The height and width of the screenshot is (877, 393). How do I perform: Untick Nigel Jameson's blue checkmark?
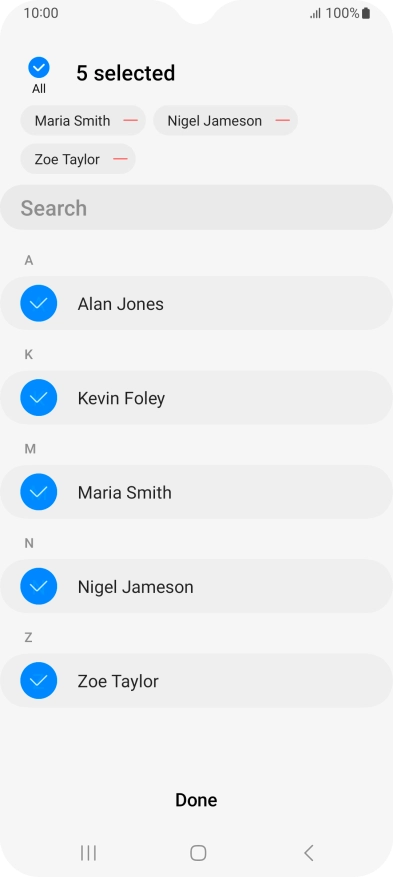click(39, 586)
